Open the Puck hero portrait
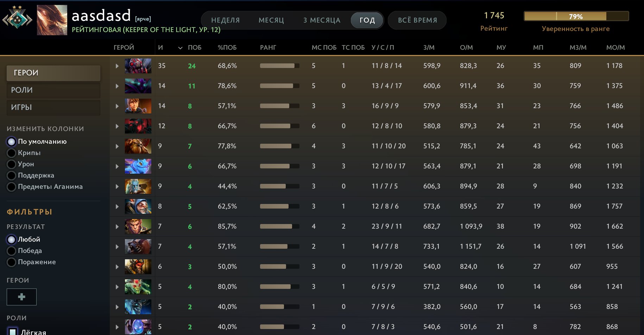The image size is (644, 335). (138, 166)
